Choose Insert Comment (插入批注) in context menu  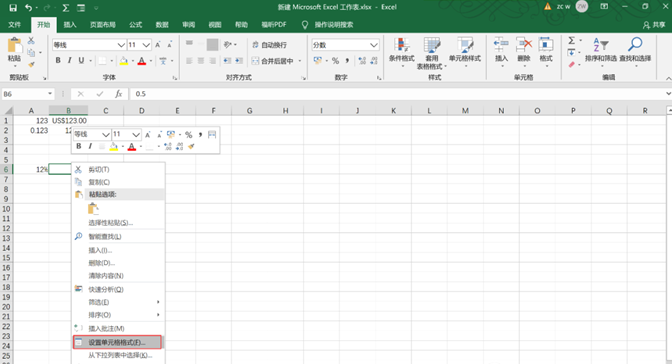click(x=118, y=328)
